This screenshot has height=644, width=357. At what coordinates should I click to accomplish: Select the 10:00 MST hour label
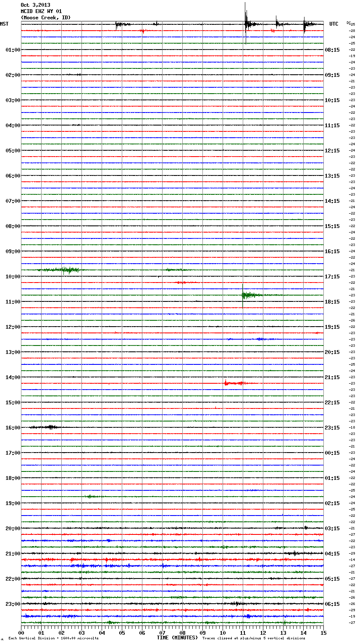click(x=13, y=277)
